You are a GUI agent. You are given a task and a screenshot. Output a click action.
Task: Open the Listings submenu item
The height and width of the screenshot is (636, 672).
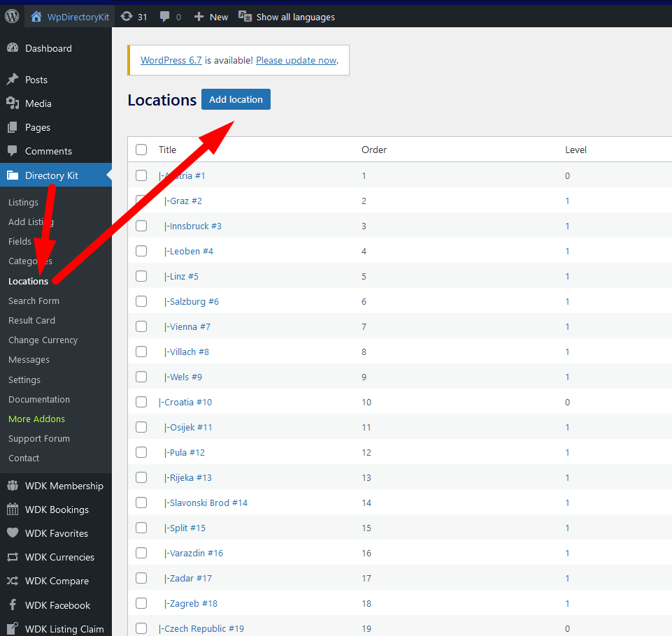tap(23, 202)
